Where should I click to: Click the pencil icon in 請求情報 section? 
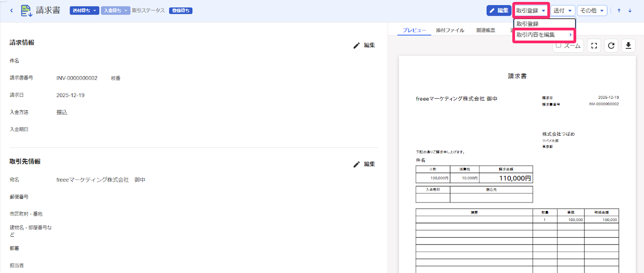coord(356,45)
